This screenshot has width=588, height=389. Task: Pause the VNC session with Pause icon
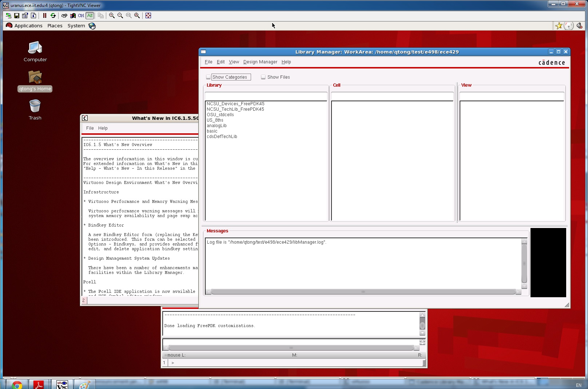(45, 16)
